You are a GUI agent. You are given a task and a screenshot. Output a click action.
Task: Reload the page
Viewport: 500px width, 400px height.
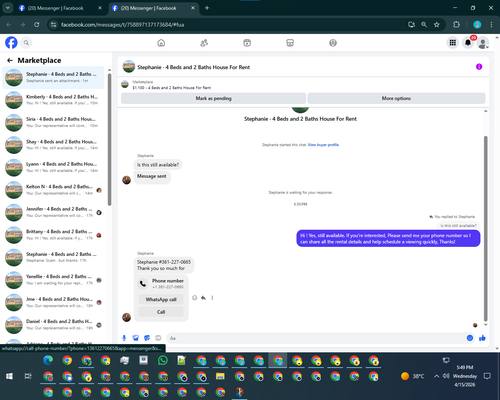click(x=37, y=24)
